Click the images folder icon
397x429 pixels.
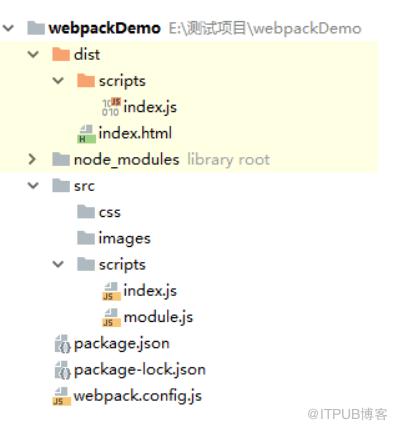[x=86, y=238]
